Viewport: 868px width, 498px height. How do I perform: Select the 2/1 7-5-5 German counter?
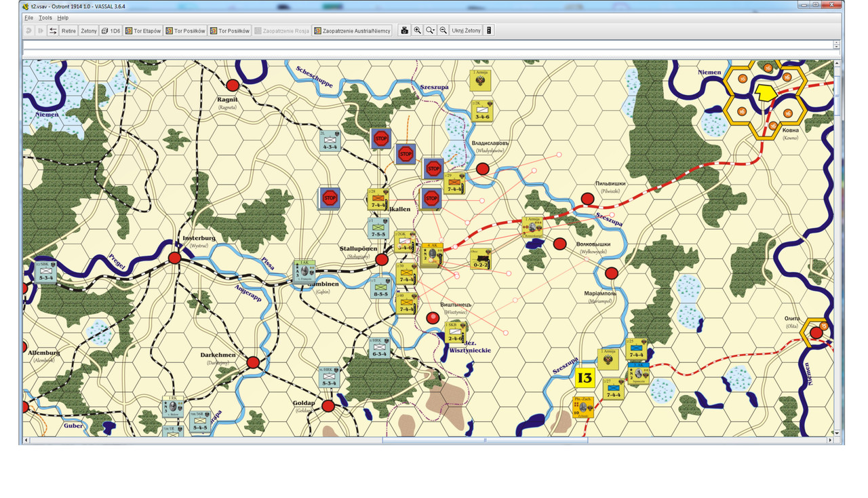[378, 228]
